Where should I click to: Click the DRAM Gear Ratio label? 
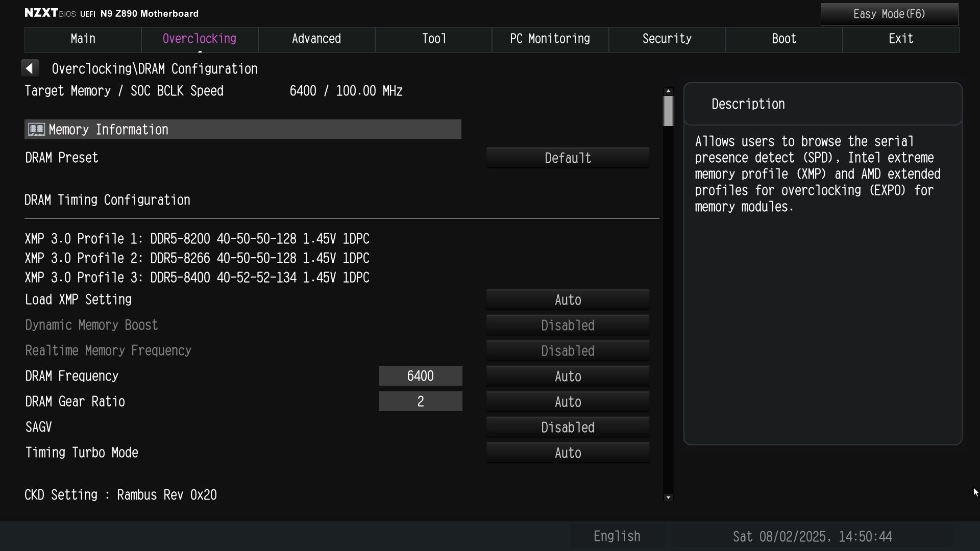coord(75,402)
